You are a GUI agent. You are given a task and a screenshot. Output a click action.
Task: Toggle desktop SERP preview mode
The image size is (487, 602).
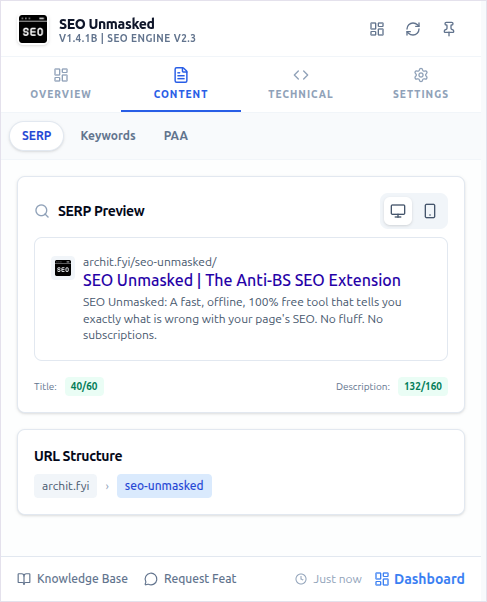(398, 211)
